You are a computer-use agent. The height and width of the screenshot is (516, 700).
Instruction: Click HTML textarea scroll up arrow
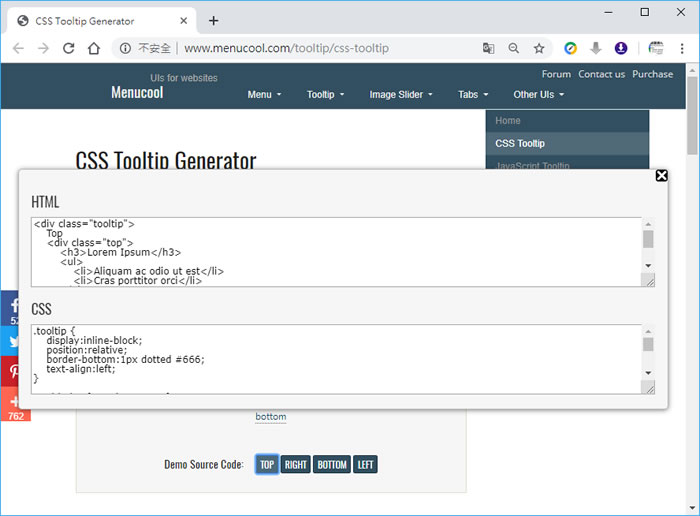[x=648, y=224]
